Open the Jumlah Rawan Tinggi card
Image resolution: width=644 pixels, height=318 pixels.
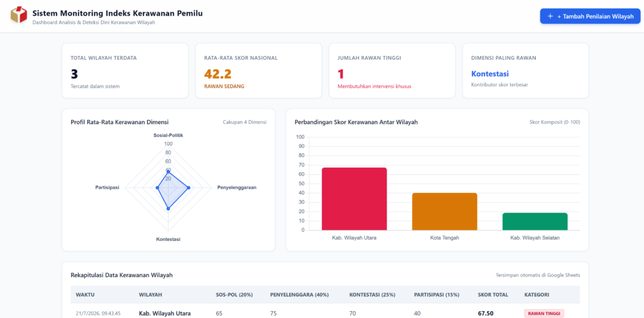pyautogui.click(x=392, y=70)
